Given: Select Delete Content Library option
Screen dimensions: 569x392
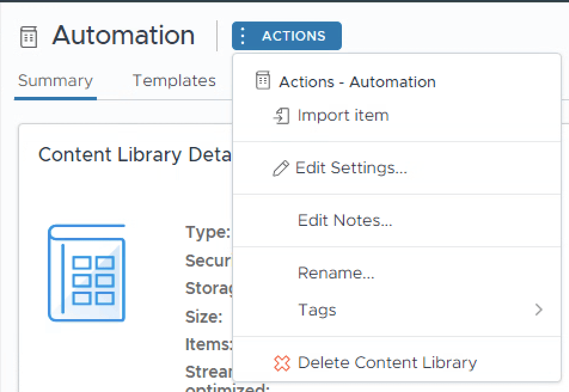Looking at the screenshot, I should (387, 363).
